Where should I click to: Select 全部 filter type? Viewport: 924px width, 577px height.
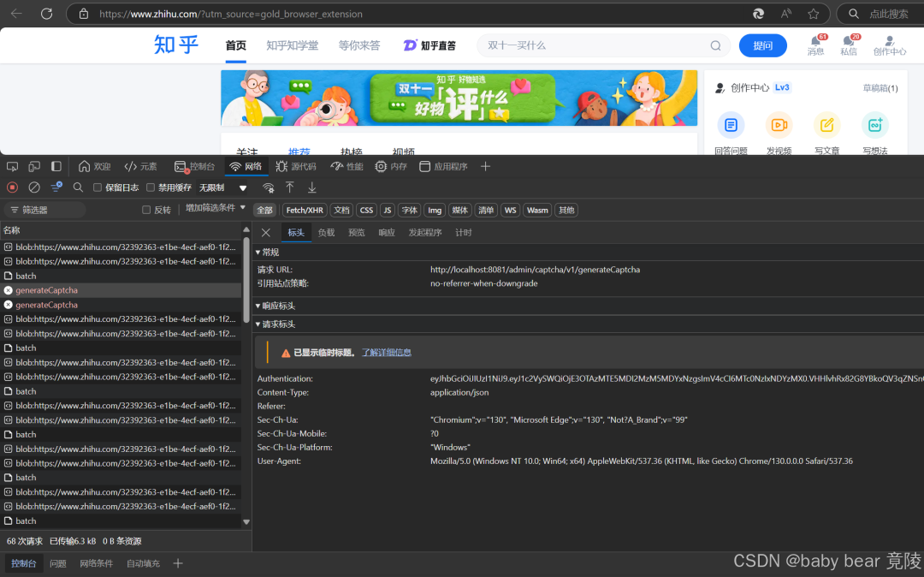click(264, 211)
